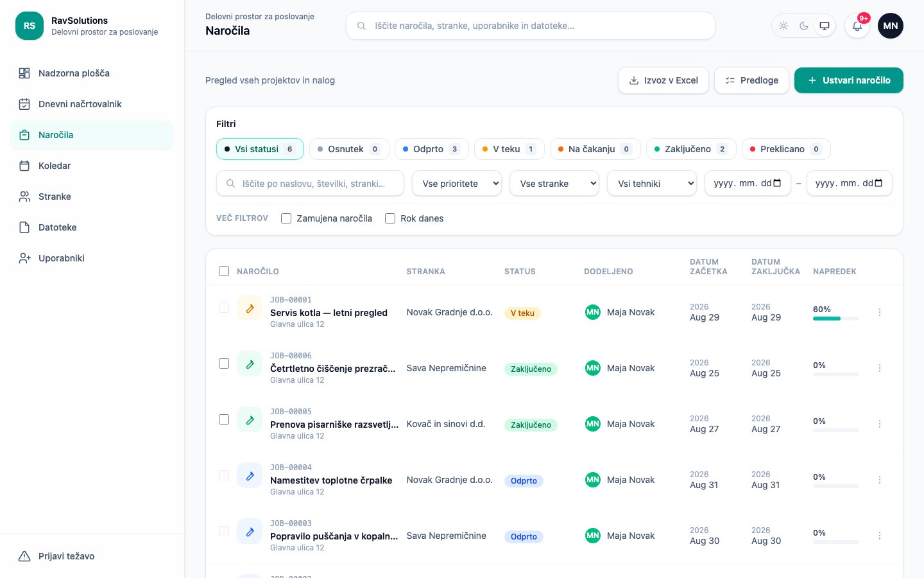Enable Rok danes checkbox

click(390, 218)
